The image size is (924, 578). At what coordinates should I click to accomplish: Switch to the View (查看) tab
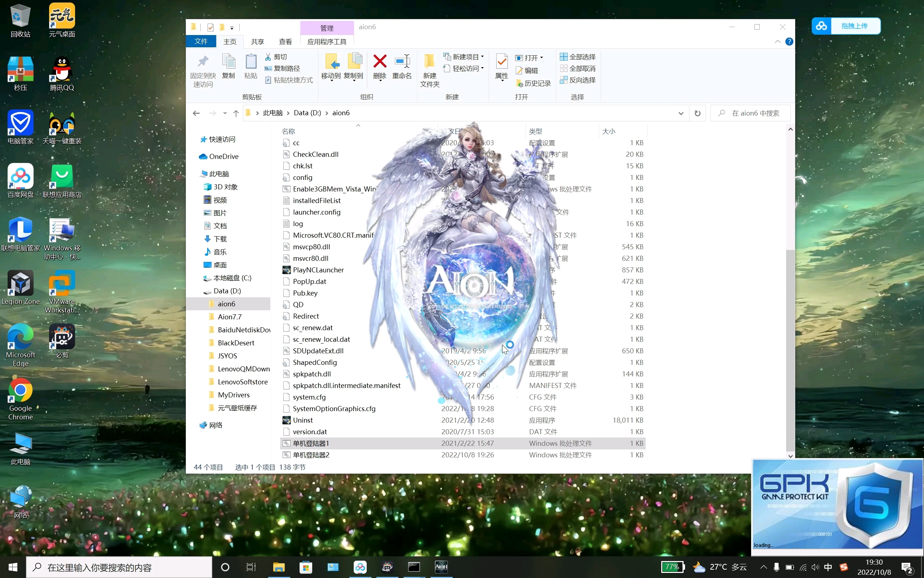point(285,41)
